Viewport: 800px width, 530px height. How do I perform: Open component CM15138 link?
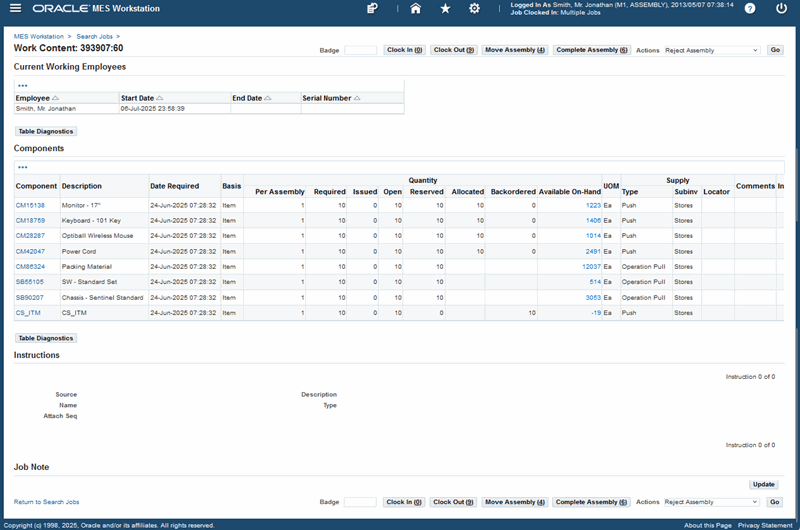point(30,205)
